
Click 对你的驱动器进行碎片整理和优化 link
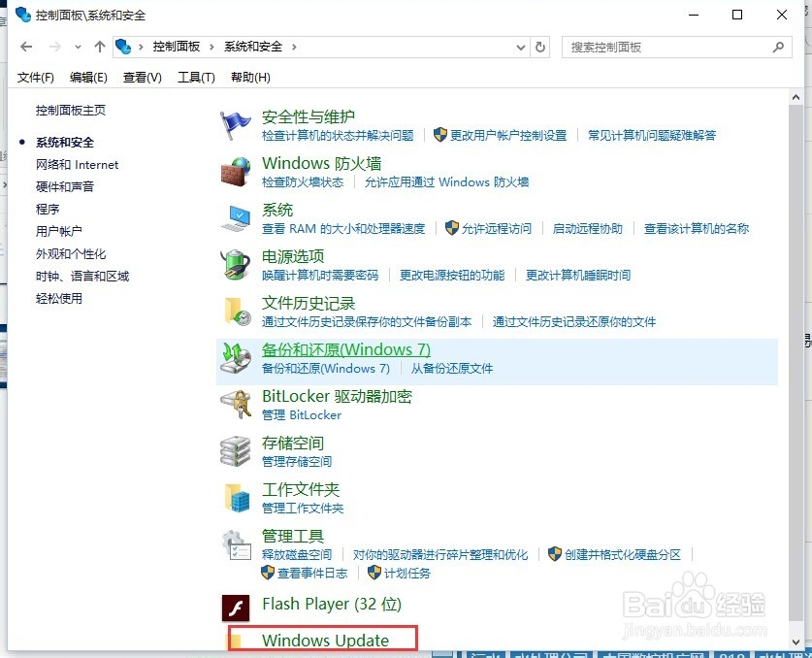(x=440, y=555)
